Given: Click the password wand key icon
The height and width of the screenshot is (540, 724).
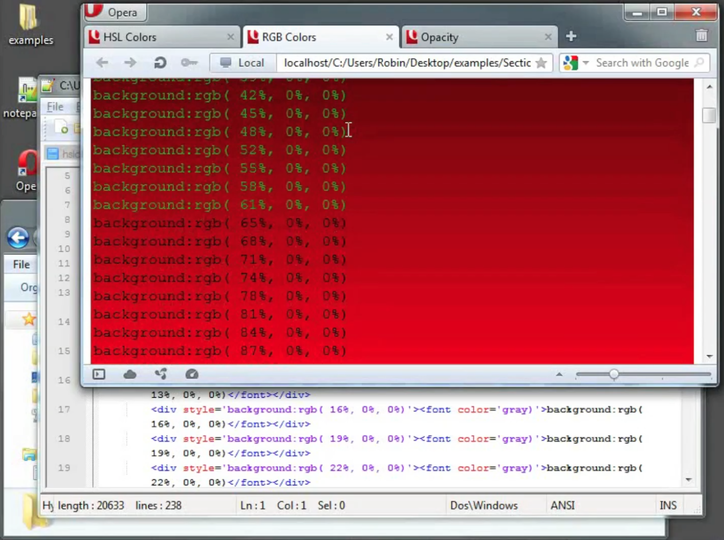Looking at the screenshot, I should click(189, 63).
